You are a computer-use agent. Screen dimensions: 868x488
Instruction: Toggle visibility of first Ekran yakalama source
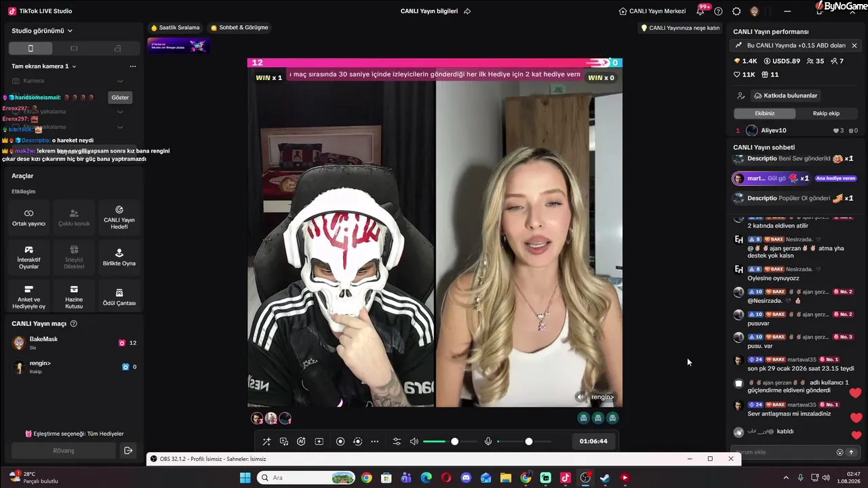[x=120, y=111]
